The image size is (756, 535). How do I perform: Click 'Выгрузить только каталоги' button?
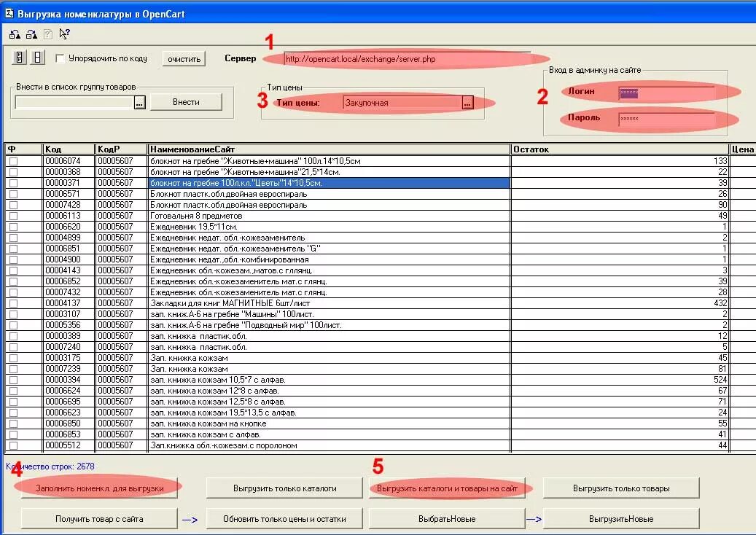point(284,488)
